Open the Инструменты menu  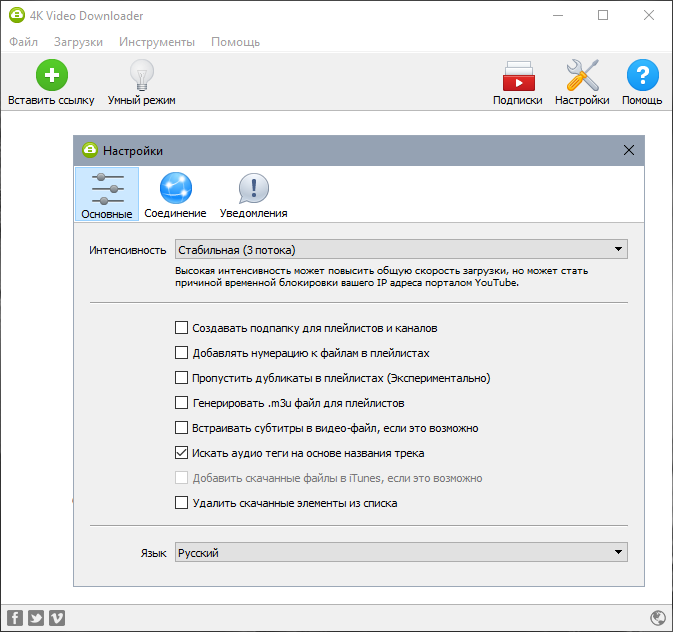pos(157,42)
